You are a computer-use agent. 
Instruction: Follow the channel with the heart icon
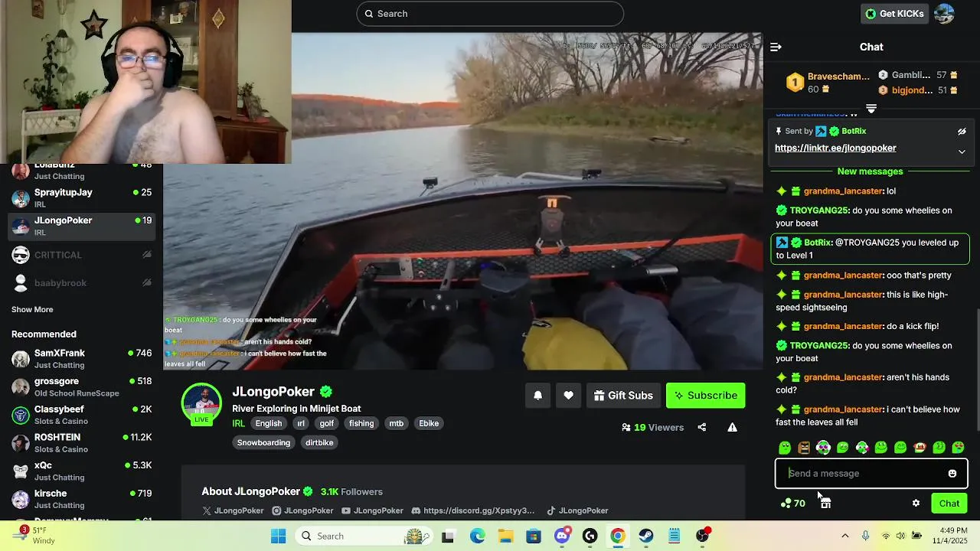point(568,396)
